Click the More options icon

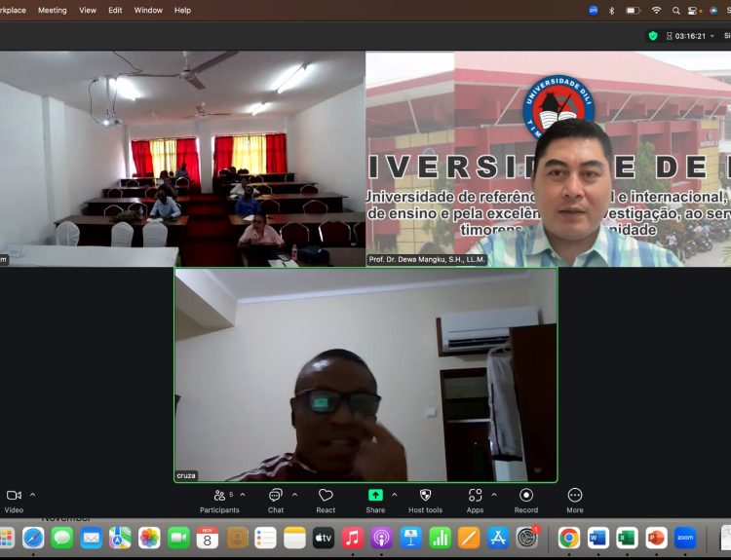[575, 496]
